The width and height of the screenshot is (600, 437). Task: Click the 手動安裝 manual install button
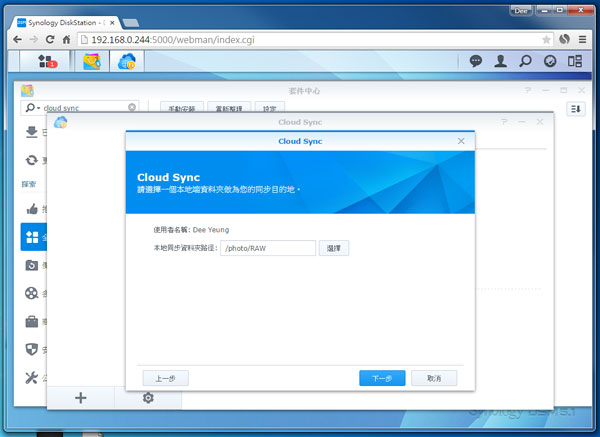[181, 107]
